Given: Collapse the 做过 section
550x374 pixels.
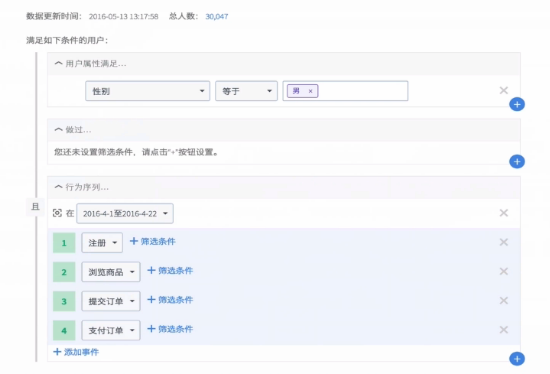Looking at the screenshot, I should point(58,130).
